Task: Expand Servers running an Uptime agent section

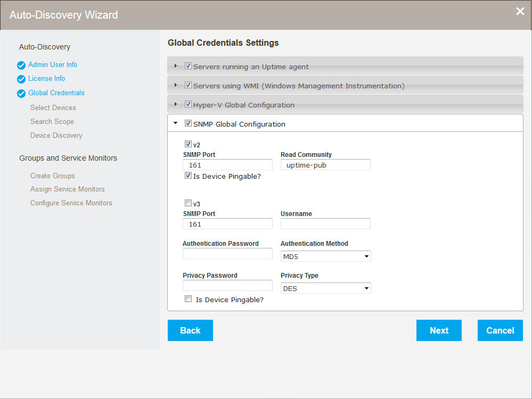Action: [175, 66]
